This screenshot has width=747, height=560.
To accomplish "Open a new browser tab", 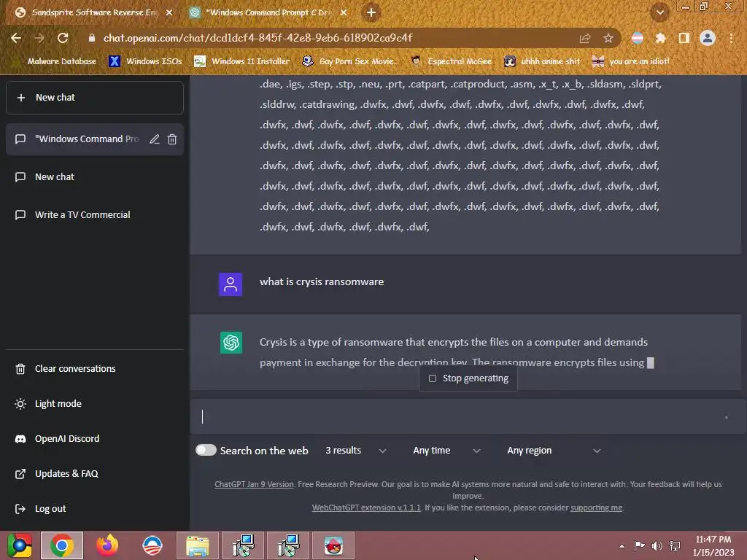I will (371, 13).
